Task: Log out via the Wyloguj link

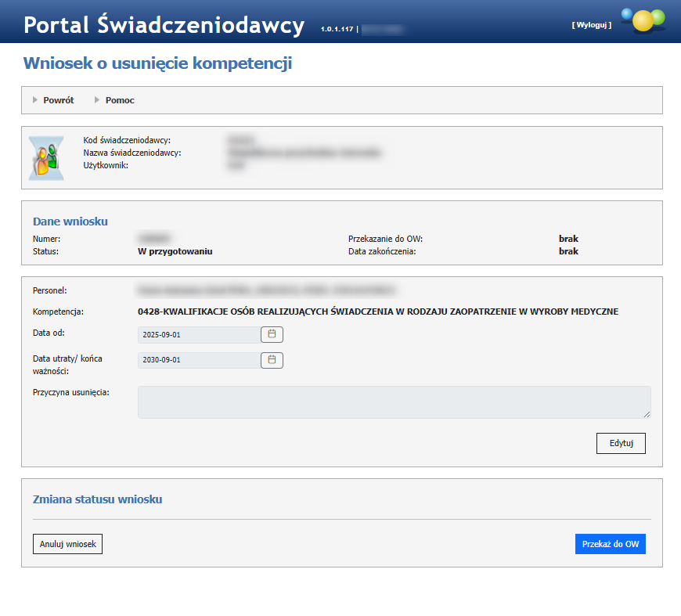Action: [591, 25]
